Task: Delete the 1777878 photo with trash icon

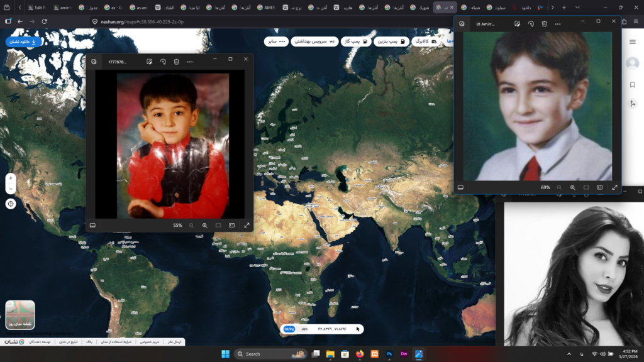Action: (176, 62)
